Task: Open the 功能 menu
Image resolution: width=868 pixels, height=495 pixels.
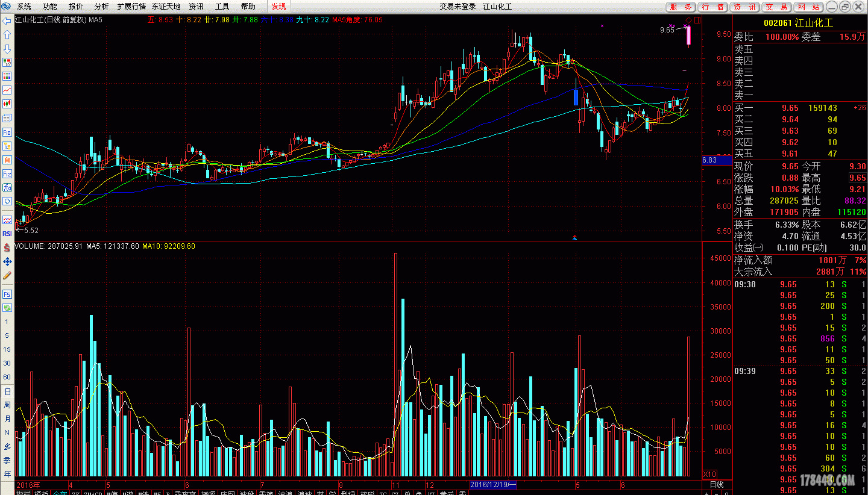Action: point(50,7)
